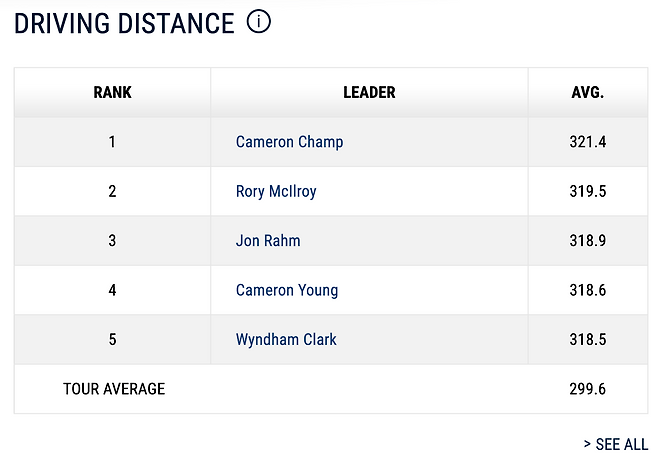
Task: Click the rank 1 cell
Action: (112, 142)
